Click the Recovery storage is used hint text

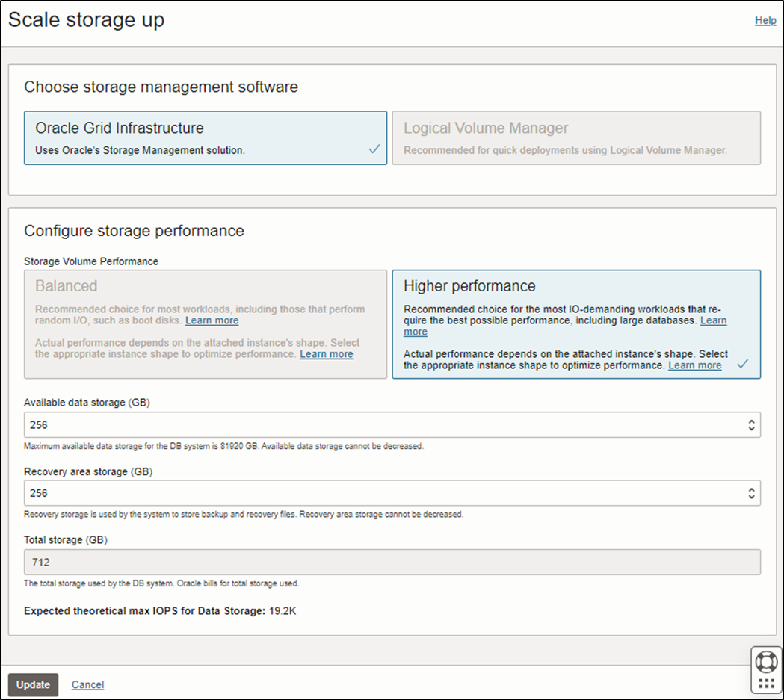click(244, 514)
